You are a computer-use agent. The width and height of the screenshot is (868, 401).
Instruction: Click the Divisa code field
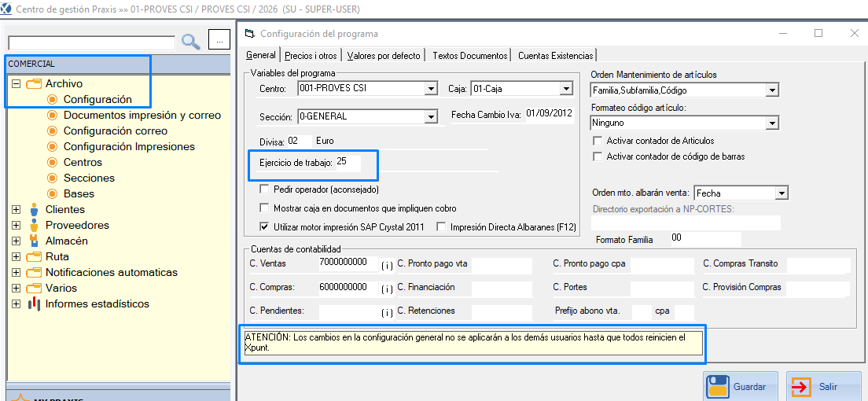coord(300,142)
